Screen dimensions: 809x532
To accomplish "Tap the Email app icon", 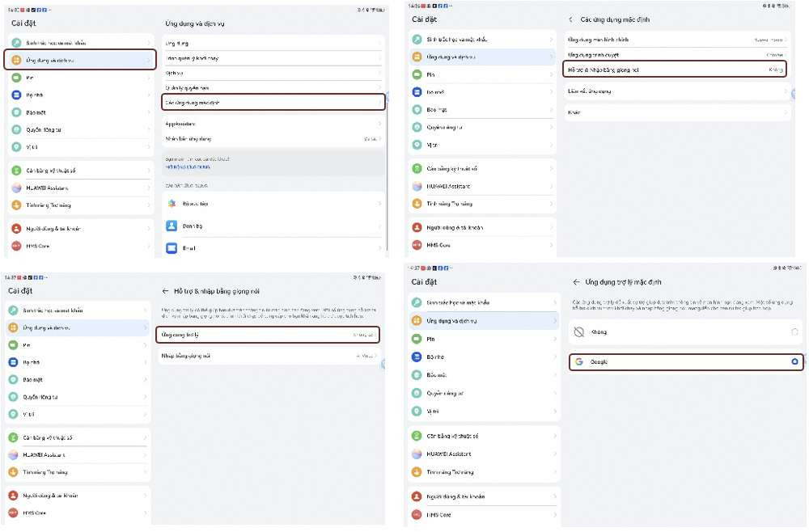I will pyautogui.click(x=172, y=248).
